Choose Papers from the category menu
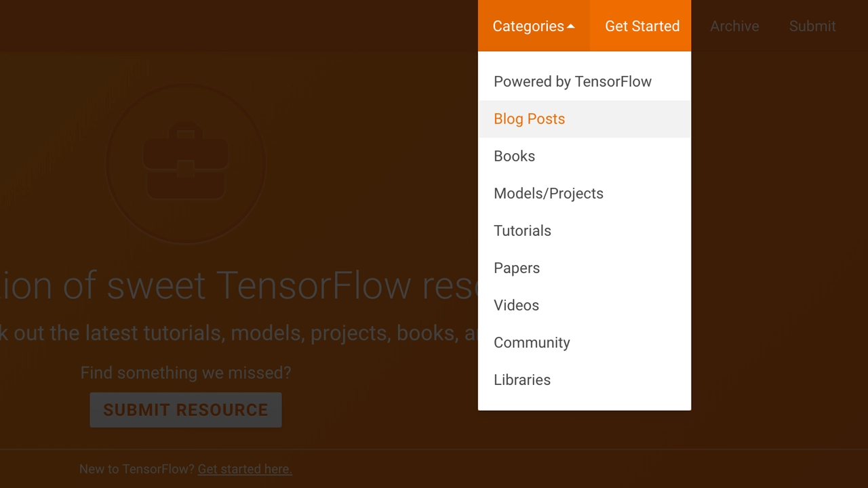This screenshot has width=868, height=488. tap(517, 268)
